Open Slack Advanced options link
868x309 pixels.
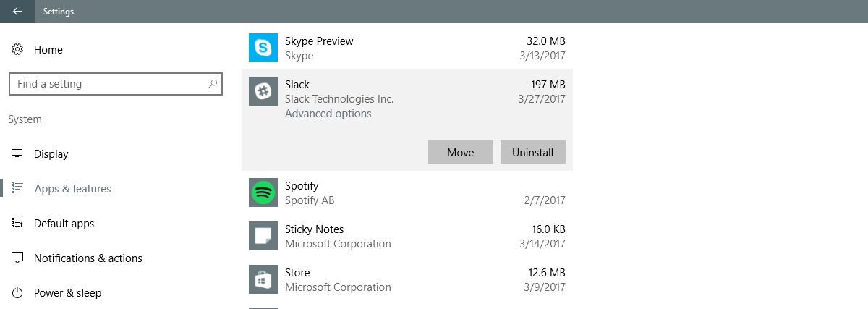pos(328,114)
